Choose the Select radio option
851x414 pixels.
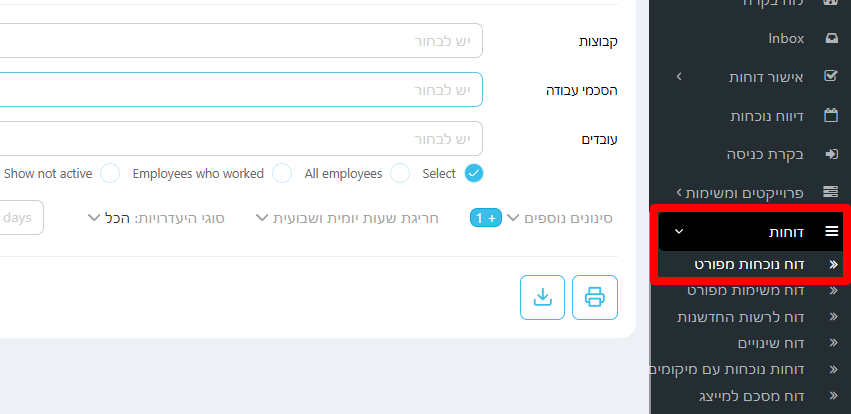[x=474, y=173]
